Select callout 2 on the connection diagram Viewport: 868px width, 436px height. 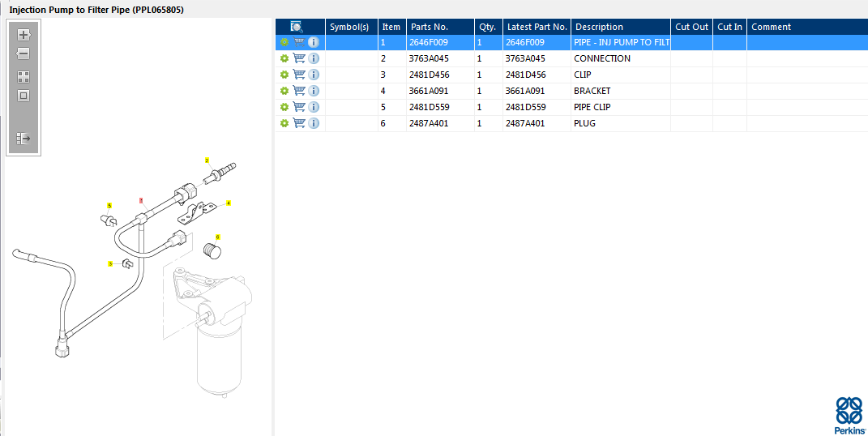207,160
